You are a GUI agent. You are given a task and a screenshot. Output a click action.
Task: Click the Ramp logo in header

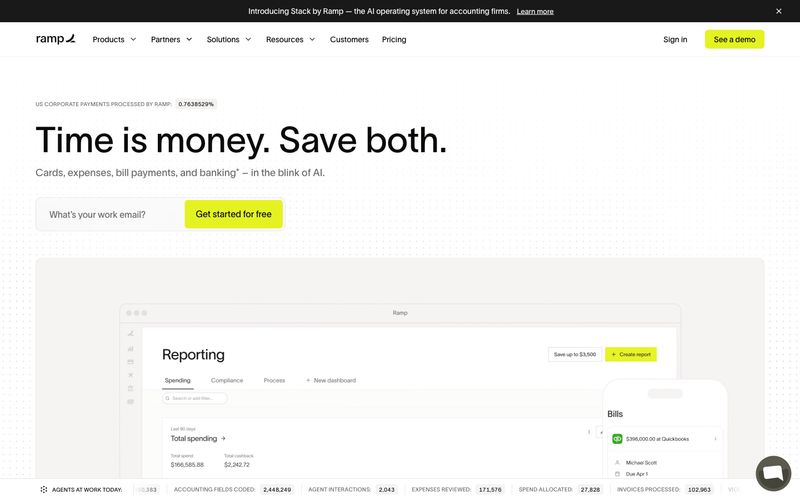click(56, 39)
